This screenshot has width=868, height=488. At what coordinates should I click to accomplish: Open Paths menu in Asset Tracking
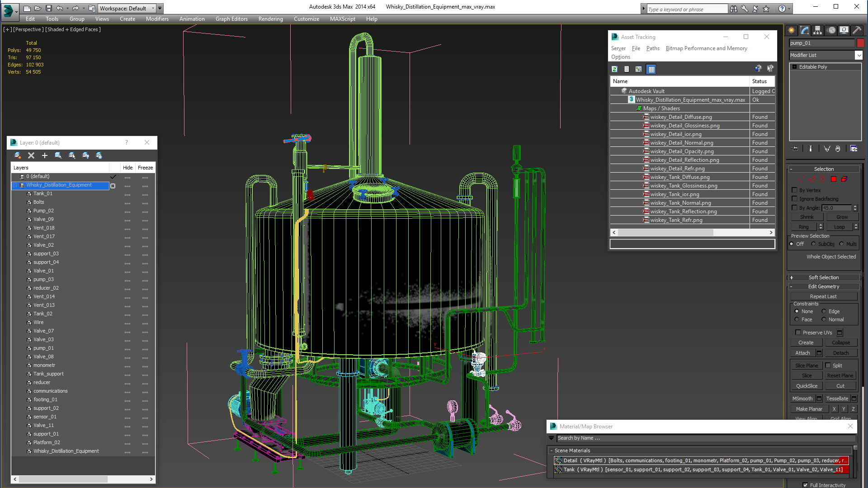(653, 48)
